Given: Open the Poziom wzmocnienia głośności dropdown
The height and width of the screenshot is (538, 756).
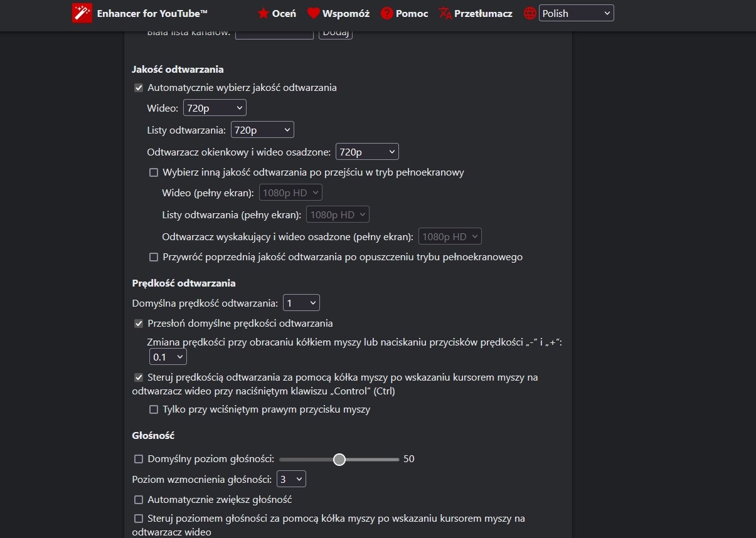Looking at the screenshot, I should pyautogui.click(x=291, y=478).
